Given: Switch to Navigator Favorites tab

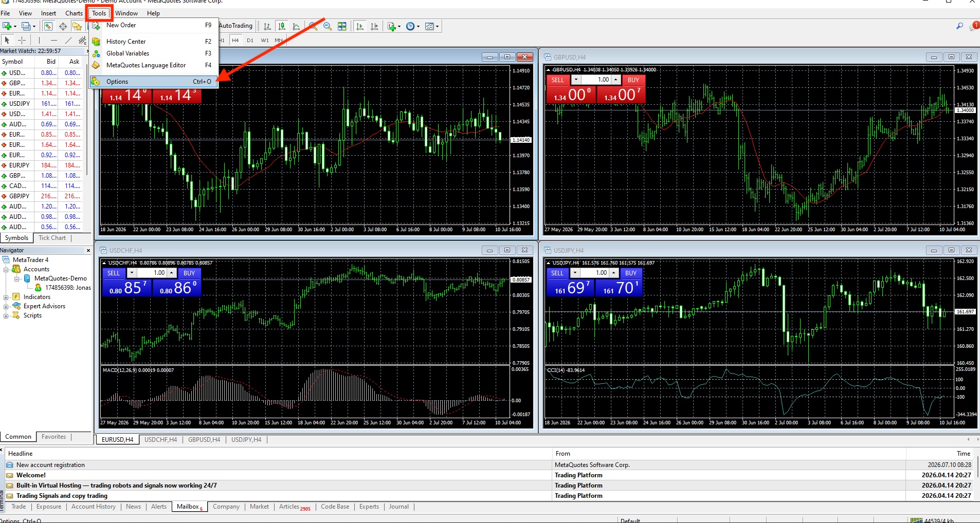Looking at the screenshot, I should point(54,437).
